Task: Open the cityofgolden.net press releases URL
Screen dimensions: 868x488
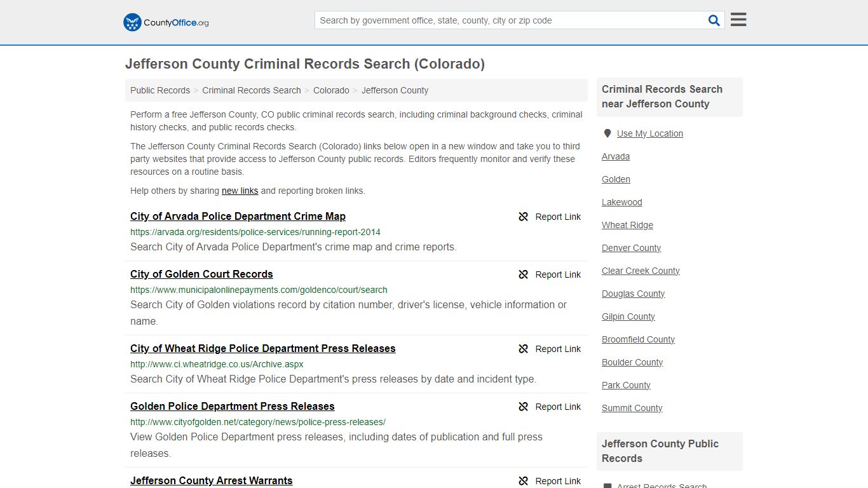Action: (x=258, y=422)
